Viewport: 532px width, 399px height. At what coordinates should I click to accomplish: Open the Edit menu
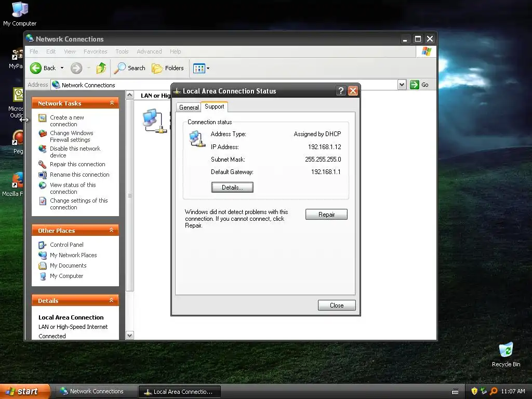51,51
